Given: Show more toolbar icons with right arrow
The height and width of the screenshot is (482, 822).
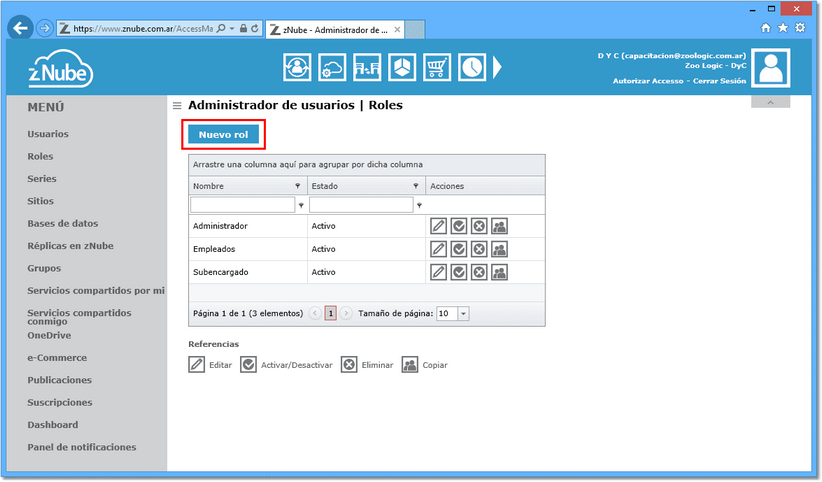Looking at the screenshot, I should 497,67.
